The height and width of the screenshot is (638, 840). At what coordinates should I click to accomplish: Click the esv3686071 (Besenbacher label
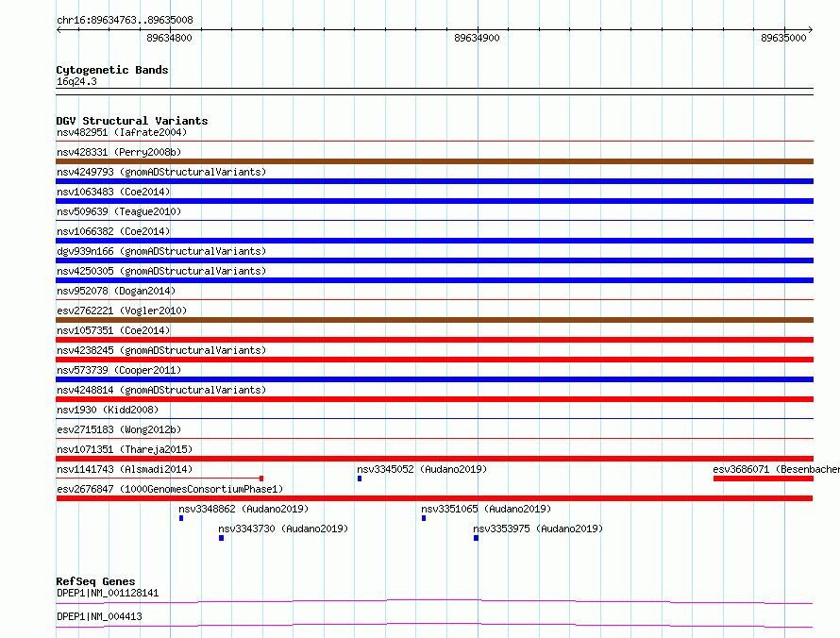(x=776, y=469)
